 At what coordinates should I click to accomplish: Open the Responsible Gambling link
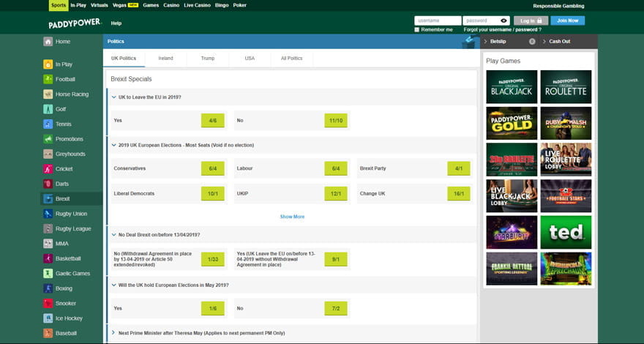point(558,6)
